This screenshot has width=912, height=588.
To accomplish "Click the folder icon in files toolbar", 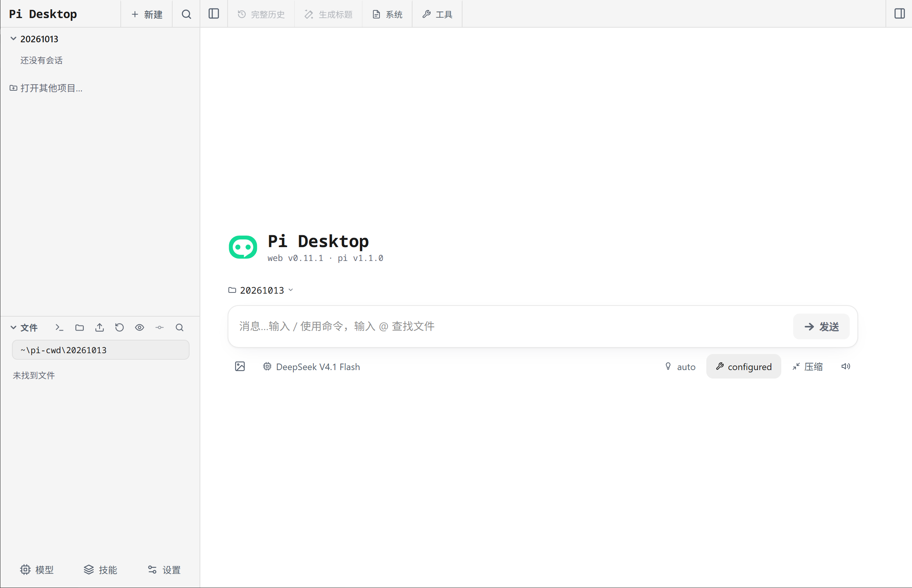I will (x=80, y=327).
